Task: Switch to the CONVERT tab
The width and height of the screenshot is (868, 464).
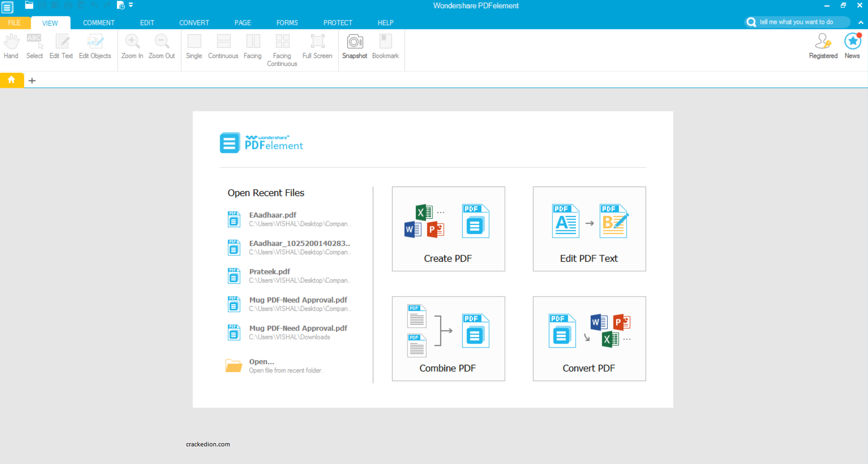Action: [x=194, y=23]
